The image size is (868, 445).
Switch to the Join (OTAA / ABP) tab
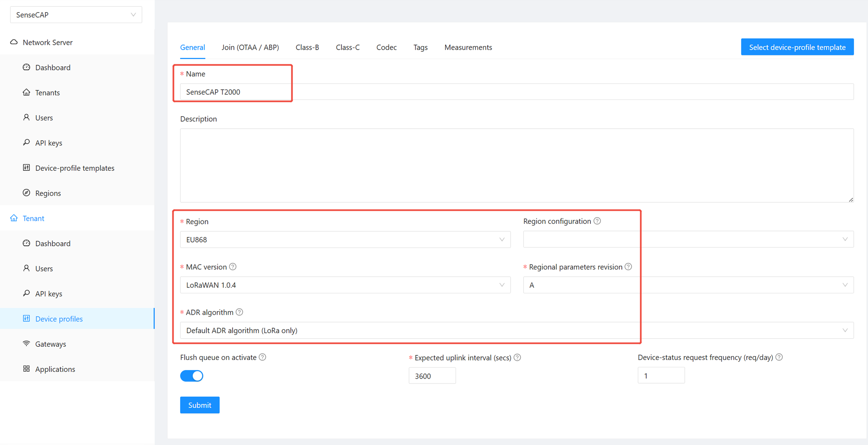pyautogui.click(x=250, y=47)
